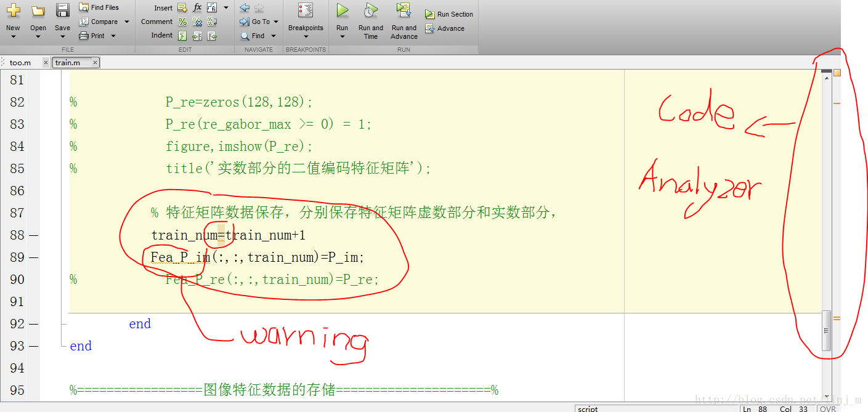Switch to the too.m tab
The width and height of the screenshot is (868, 412).
[x=20, y=63]
